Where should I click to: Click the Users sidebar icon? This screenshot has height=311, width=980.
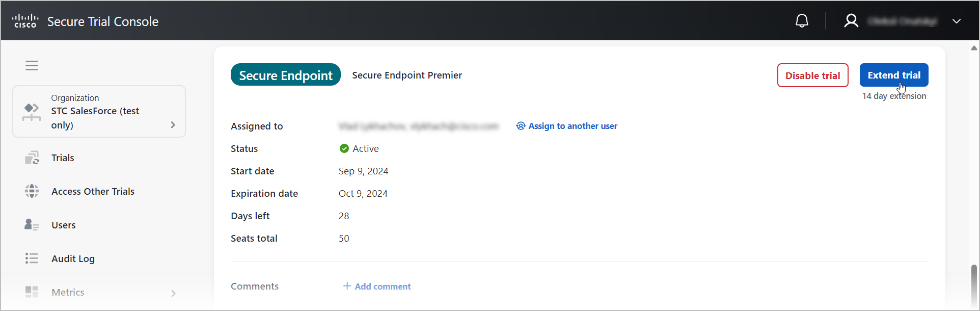(x=32, y=225)
